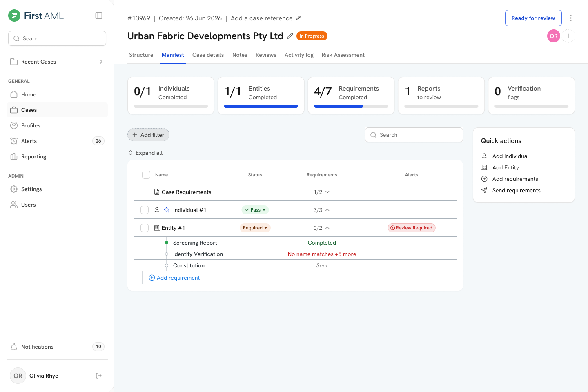
Task: Open the Activity log tab
Action: 299,55
